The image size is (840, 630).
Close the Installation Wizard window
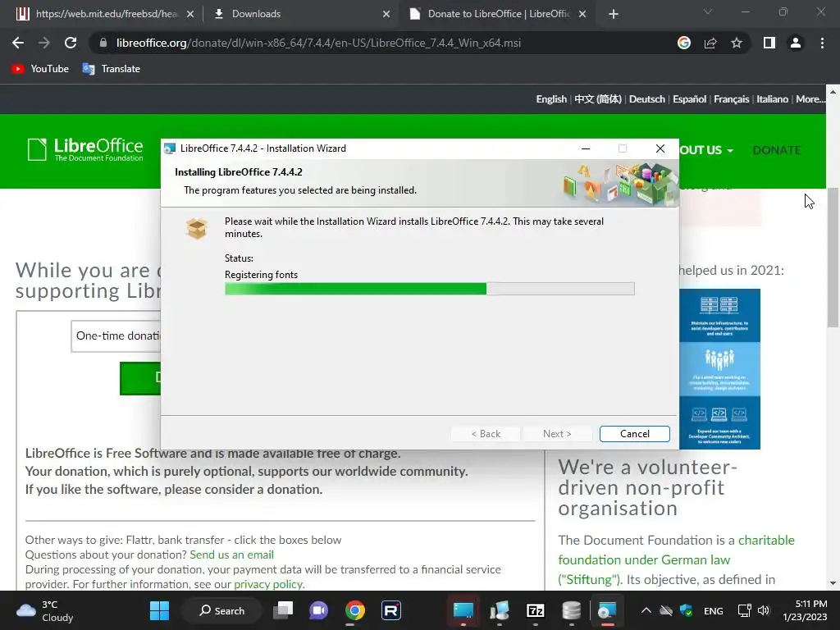(660, 148)
